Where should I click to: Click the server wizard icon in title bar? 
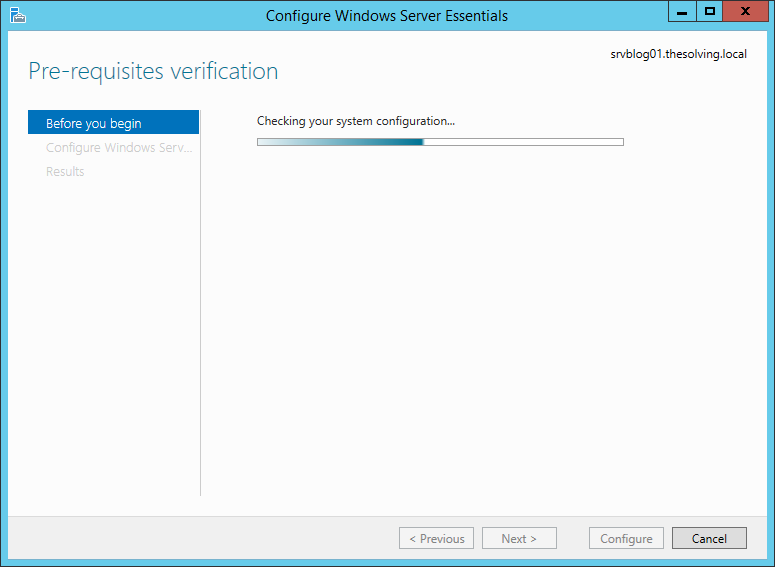pyautogui.click(x=17, y=15)
